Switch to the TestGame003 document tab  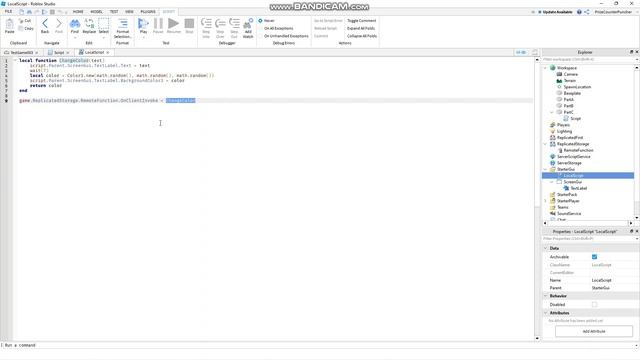tap(21, 53)
